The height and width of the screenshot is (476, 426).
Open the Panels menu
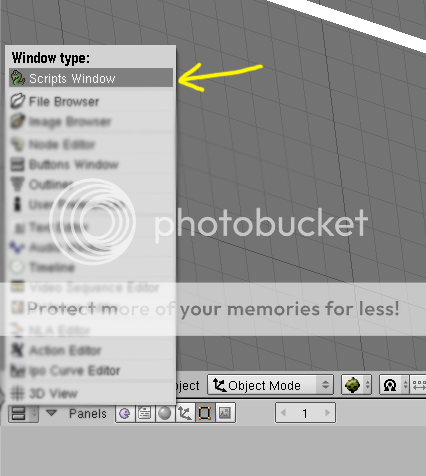coord(87,414)
